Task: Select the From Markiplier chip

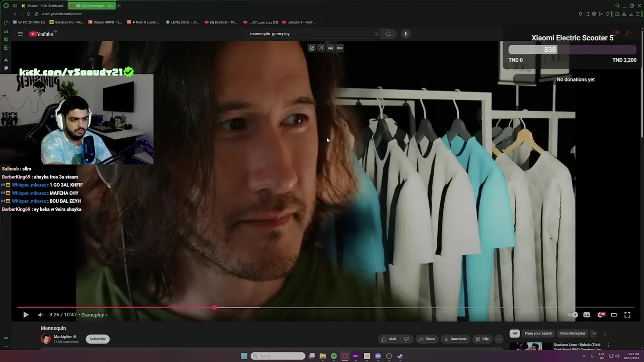Action: pyautogui.click(x=573, y=333)
